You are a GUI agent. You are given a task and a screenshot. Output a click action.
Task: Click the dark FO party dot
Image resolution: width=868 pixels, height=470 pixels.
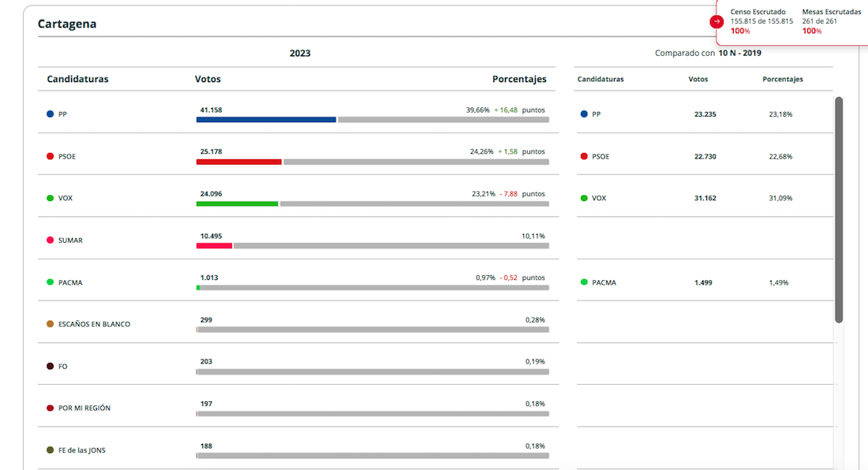coord(51,366)
